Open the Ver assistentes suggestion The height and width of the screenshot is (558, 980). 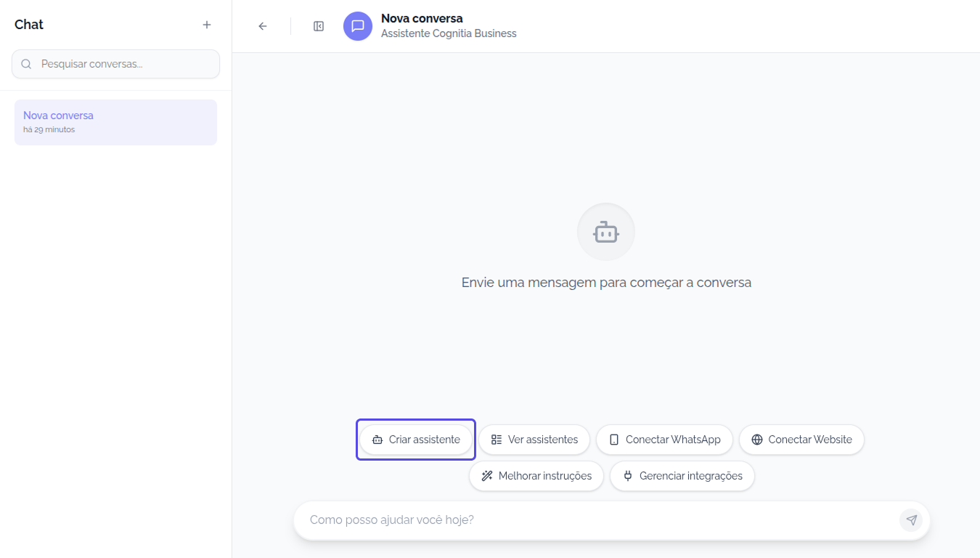tap(534, 440)
